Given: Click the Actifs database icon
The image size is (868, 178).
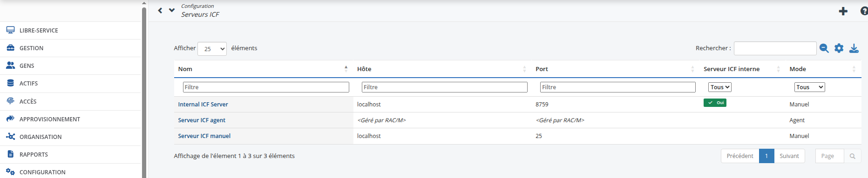Looking at the screenshot, I should (x=10, y=83).
